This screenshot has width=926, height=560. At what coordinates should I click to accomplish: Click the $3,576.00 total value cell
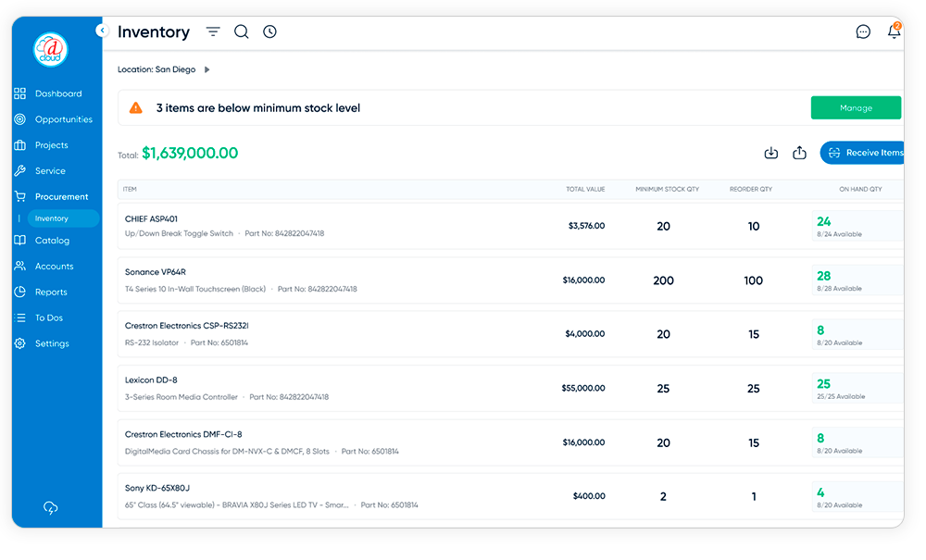tap(586, 226)
